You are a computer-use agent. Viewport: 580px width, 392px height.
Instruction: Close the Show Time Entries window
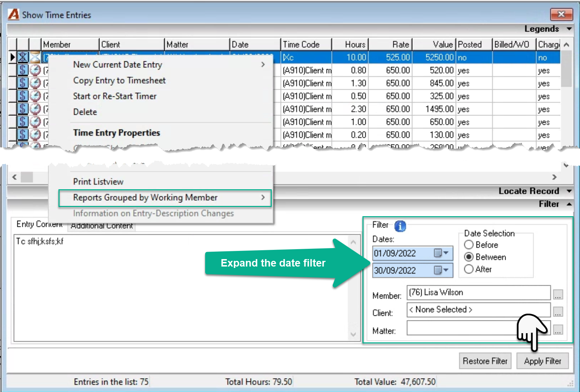coord(561,14)
